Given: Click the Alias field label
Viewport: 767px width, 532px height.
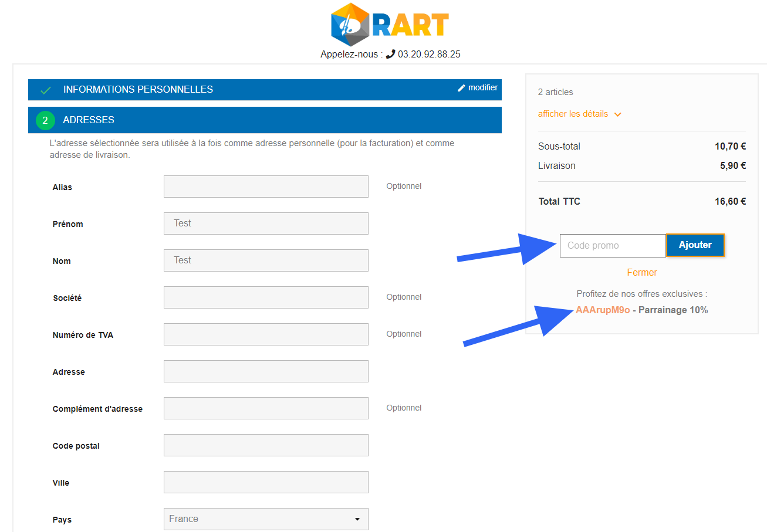Looking at the screenshot, I should 62,187.
